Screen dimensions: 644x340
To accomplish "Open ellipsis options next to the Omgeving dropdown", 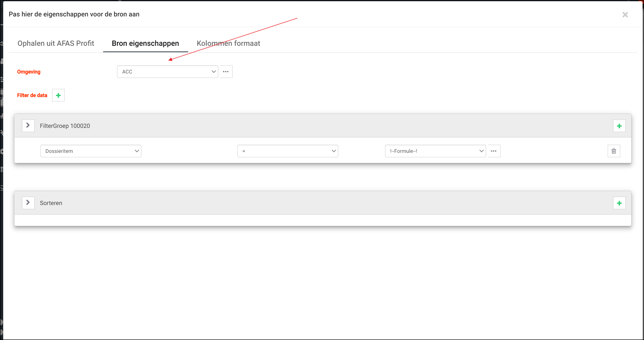I will 226,72.
